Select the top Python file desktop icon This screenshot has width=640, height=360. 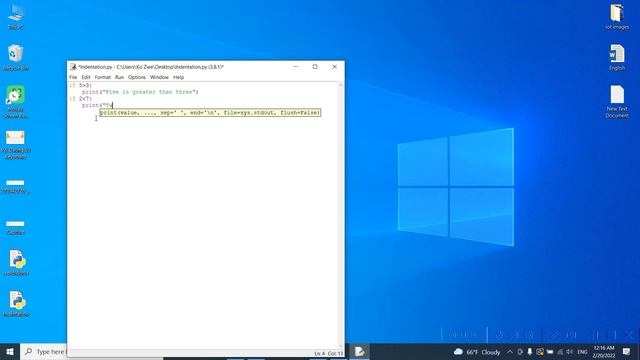(x=16, y=263)
